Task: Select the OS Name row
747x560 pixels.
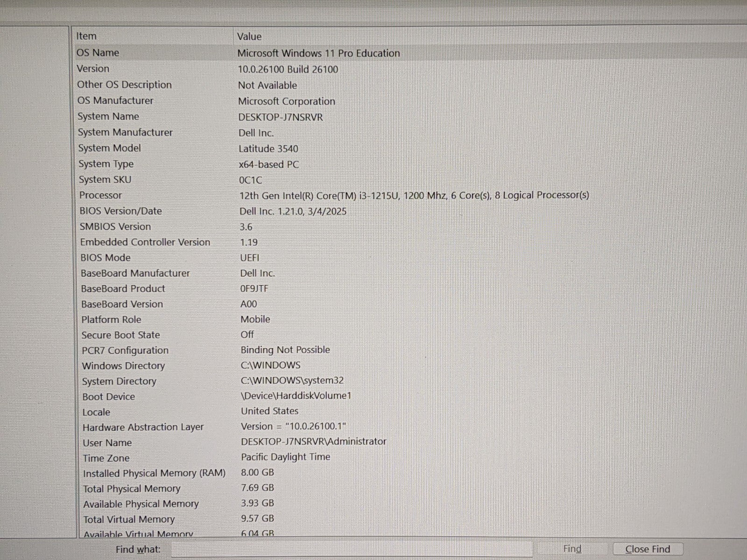Action: (98, 53)
